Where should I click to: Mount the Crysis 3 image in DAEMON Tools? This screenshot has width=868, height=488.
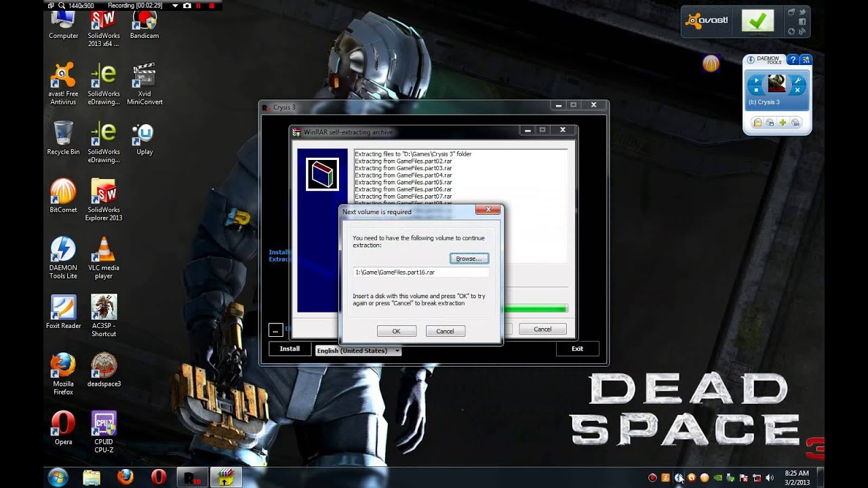pyautogui.click(x=756, y=80)
